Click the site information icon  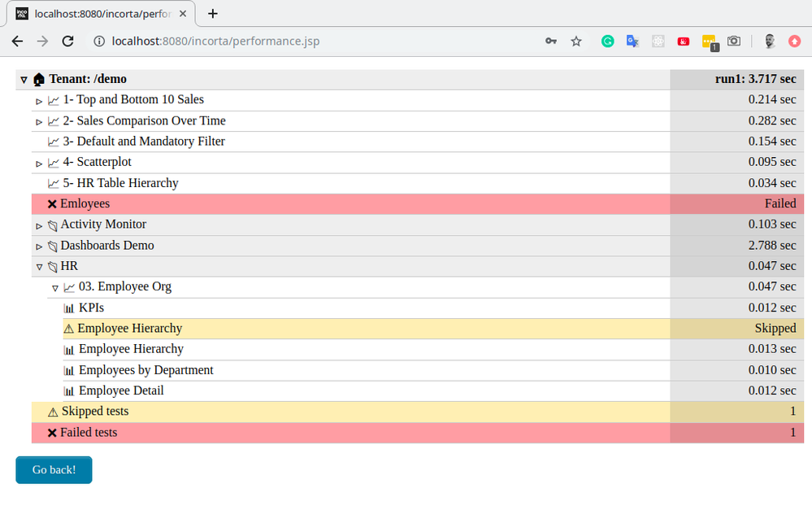[x=99, y=41]
